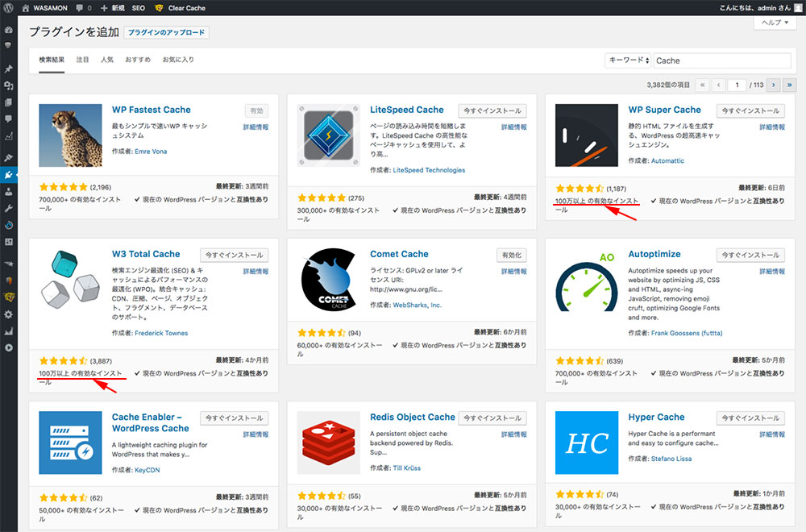This screenshot has width=806, height=532.
Task: Install Autoptimize now
Action: pos(750,255)
